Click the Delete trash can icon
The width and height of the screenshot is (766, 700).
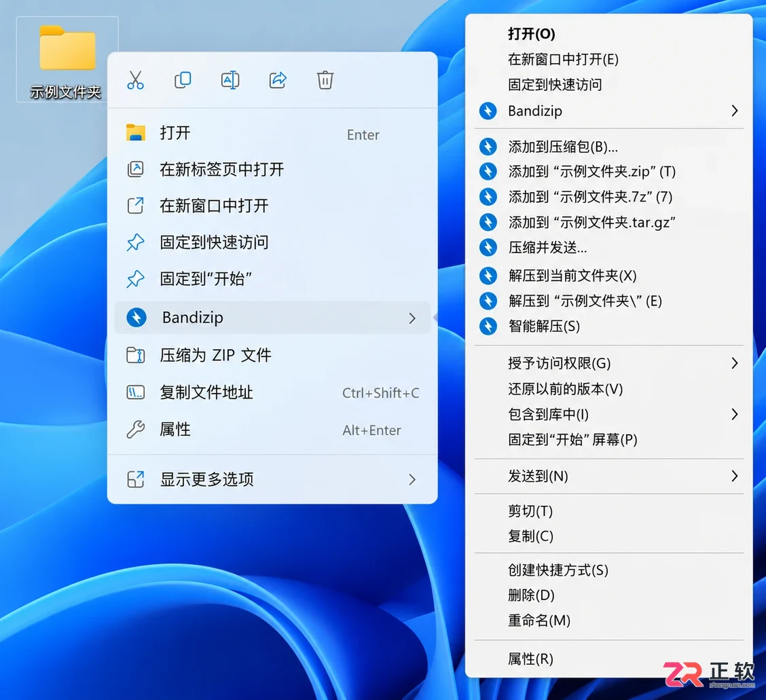[325, 80]
